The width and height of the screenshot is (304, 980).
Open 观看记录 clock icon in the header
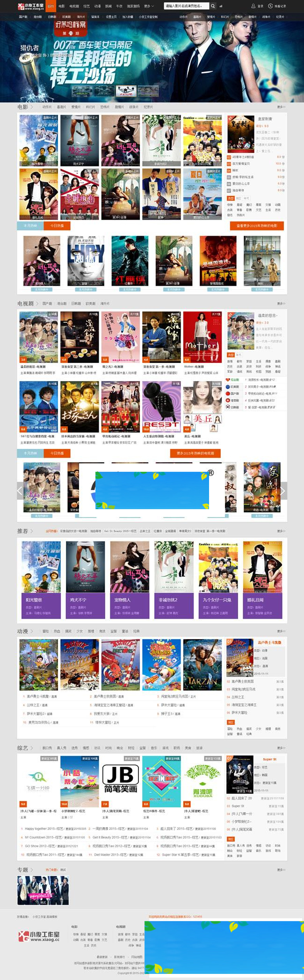click(271, 6)
